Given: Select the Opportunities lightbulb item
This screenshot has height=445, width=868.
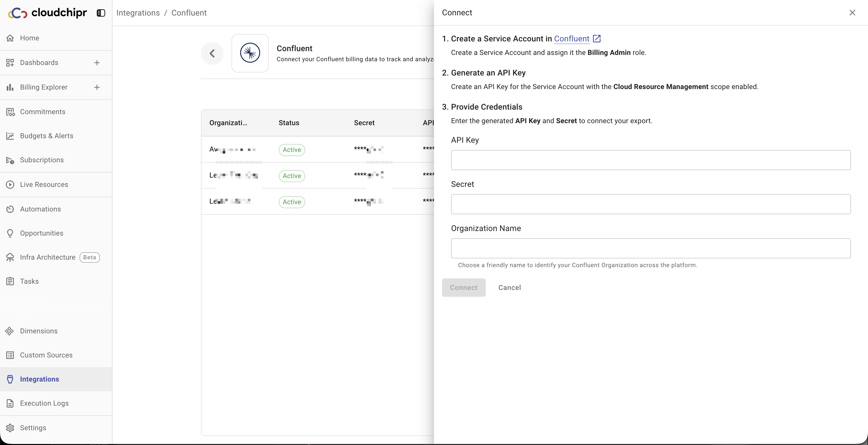Looking at the screenshot, I should (41, 233).
